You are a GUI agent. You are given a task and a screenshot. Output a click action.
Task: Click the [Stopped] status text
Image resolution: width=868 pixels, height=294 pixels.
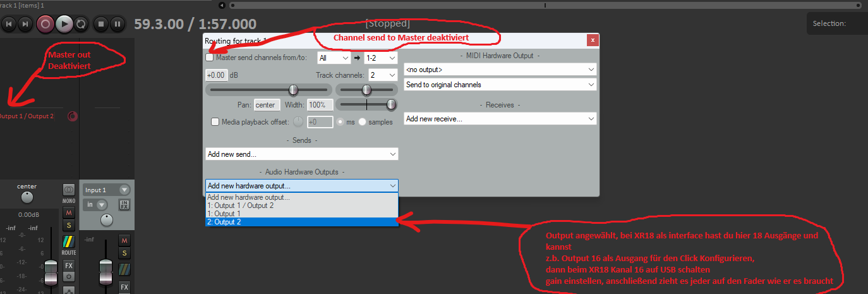pos(388,24)
